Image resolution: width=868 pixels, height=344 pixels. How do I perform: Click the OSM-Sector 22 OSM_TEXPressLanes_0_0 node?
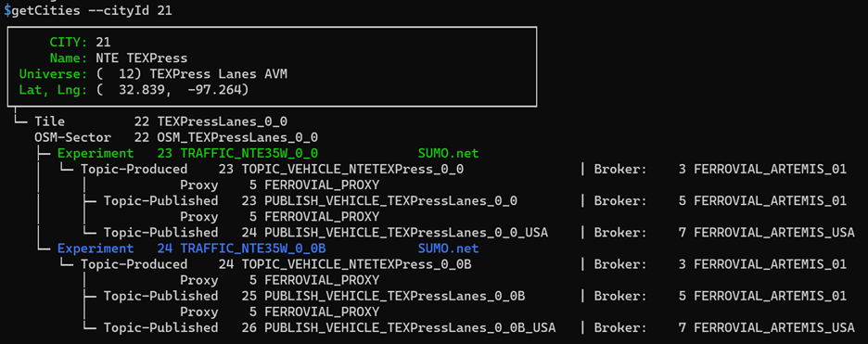(x=176, y=137)
